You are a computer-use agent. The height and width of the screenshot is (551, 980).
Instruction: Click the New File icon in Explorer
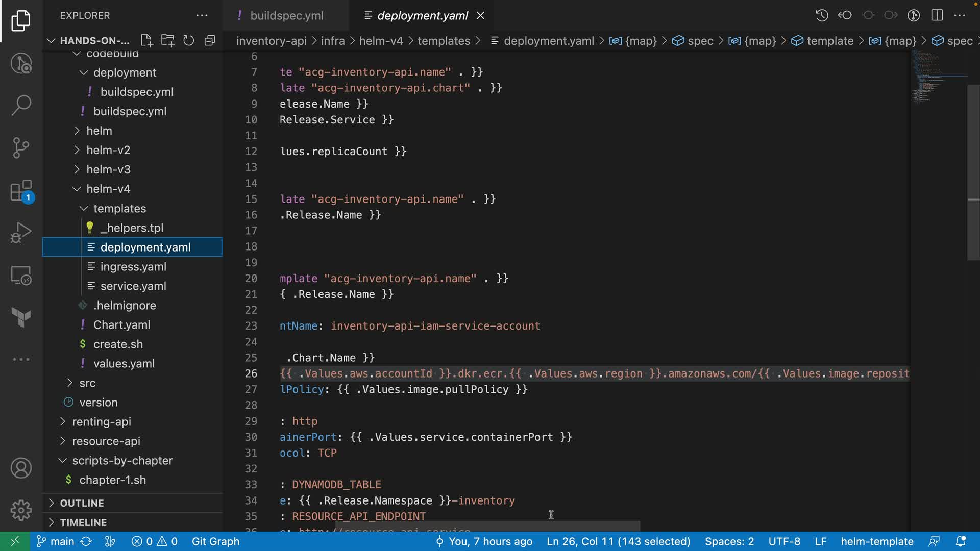click(146, 41)
